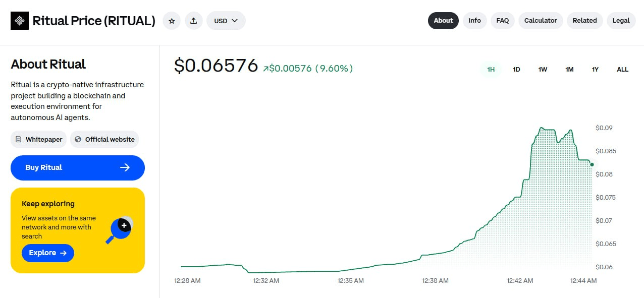Click the green current price dot on chart
This screenshot has height=298, width=644.
click(x=592, y=164)
